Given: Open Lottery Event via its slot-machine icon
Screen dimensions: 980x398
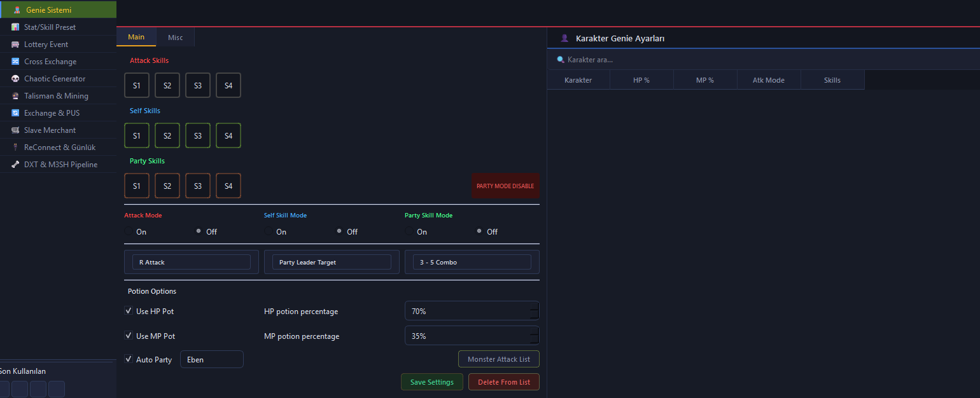Looking at the screenshot, I should click(x=15, y=45).
